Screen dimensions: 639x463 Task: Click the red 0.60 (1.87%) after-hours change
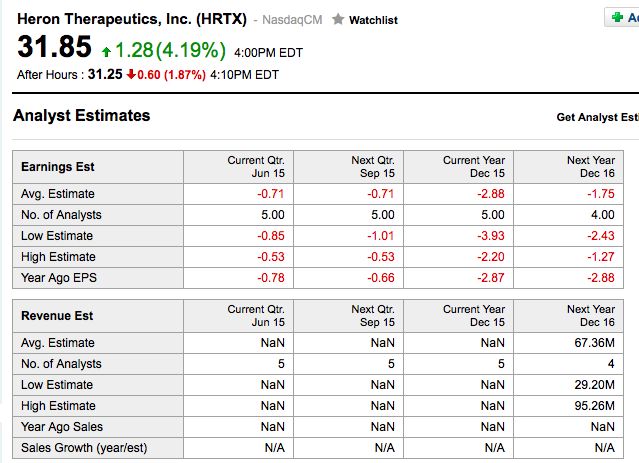166,75
